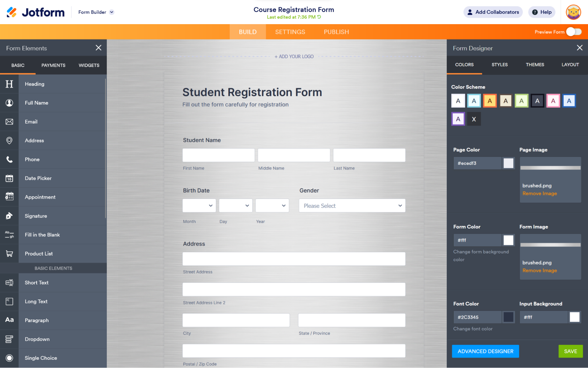588x368 pixels.
Task: Click the Signature tool icon in sidebar
Action: pyautogui.click(x=9, y=216)
